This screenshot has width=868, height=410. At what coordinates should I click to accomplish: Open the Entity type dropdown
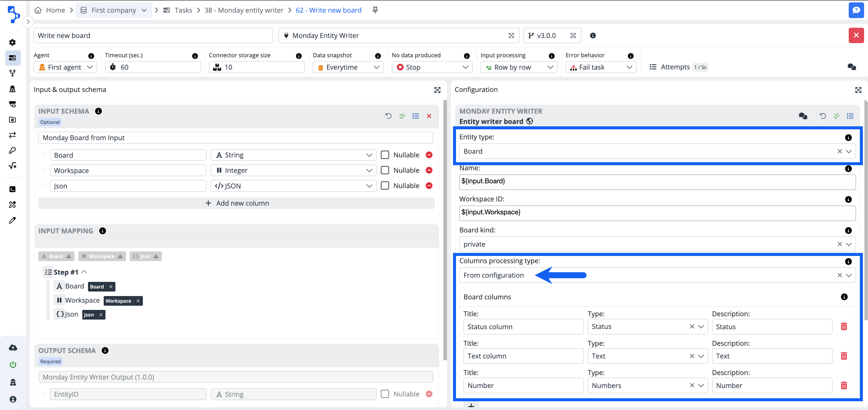click(848, 151)
